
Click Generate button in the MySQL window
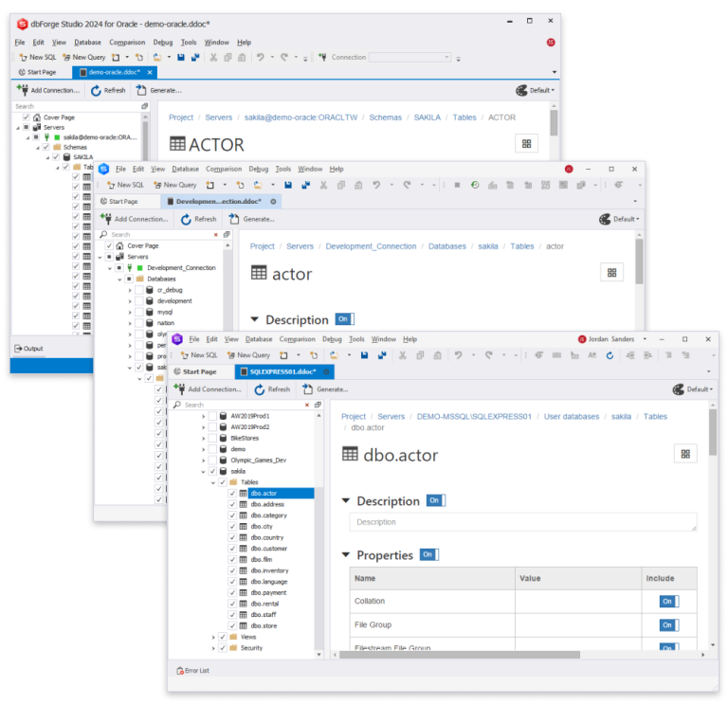point(251,219)
